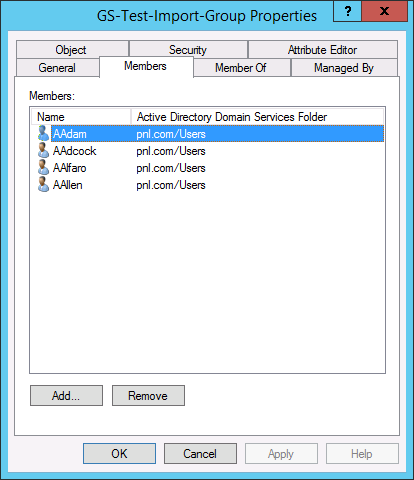Click the Remove button
The width and height of the screenshot is (414, 480).
point(148,396)
